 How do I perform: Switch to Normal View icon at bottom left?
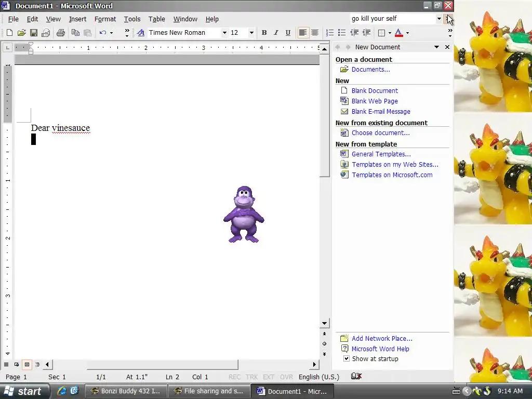point(6,364)
